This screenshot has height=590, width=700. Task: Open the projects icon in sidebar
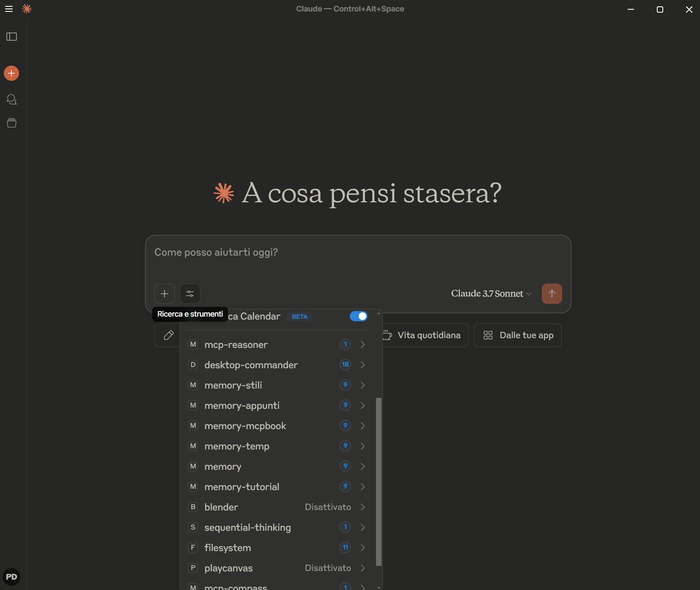(x=11, y=123)
